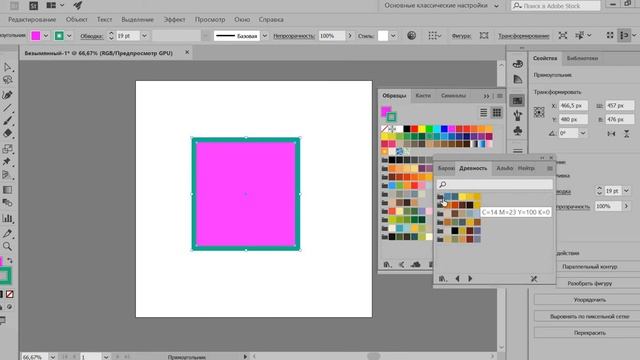Open the Color panel palette icon

518,64
